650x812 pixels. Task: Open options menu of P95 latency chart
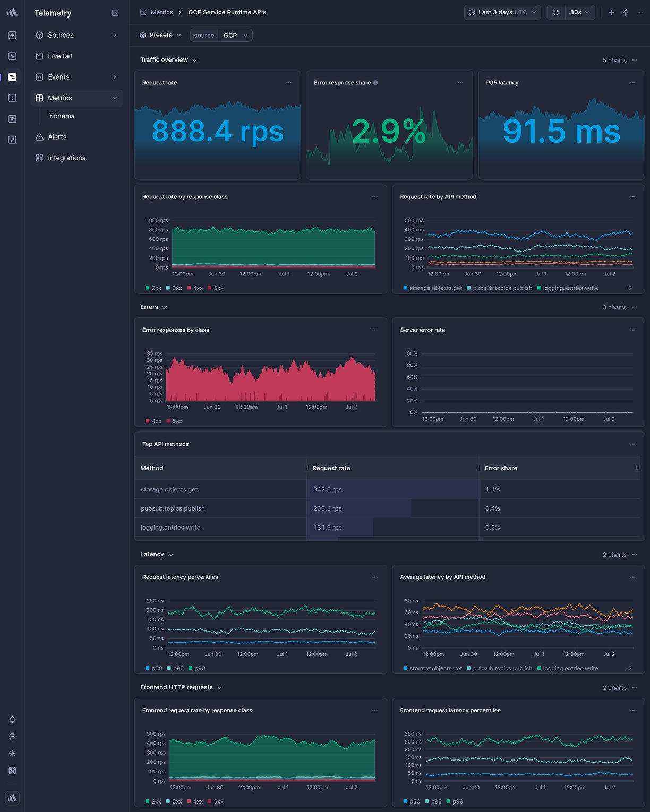point(633,83)
